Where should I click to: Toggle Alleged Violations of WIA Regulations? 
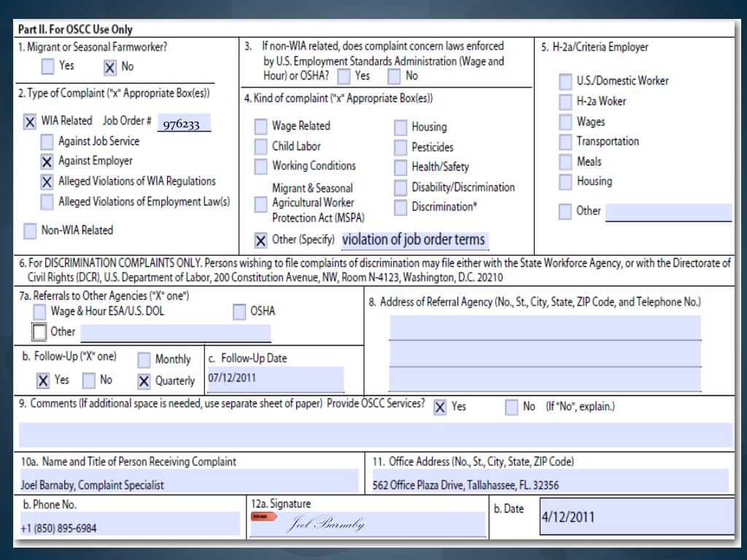[x=47, y=182]
